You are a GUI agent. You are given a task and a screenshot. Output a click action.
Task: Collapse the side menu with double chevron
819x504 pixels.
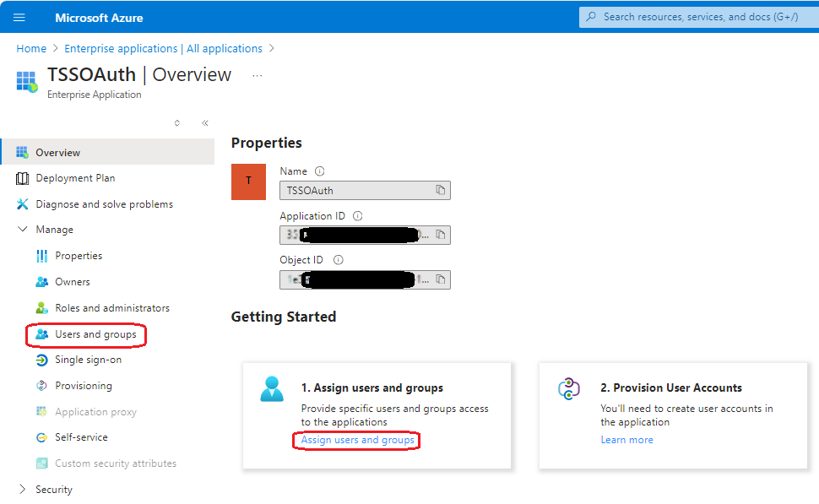[x=204, y=122]
